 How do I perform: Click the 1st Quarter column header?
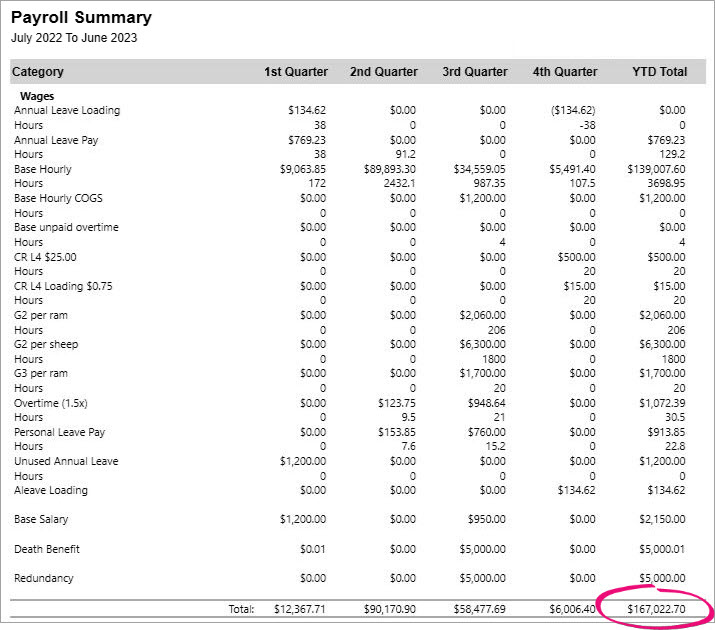click(295, 72)
